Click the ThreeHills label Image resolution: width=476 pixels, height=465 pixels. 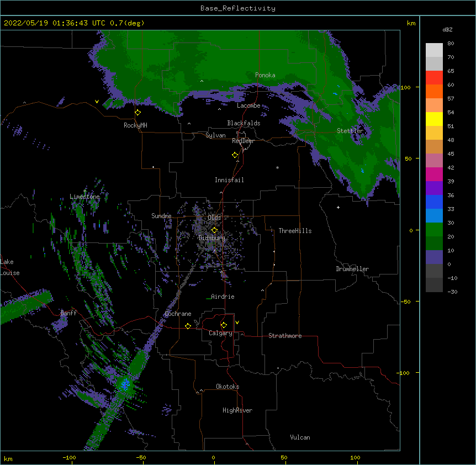(295, 231)
